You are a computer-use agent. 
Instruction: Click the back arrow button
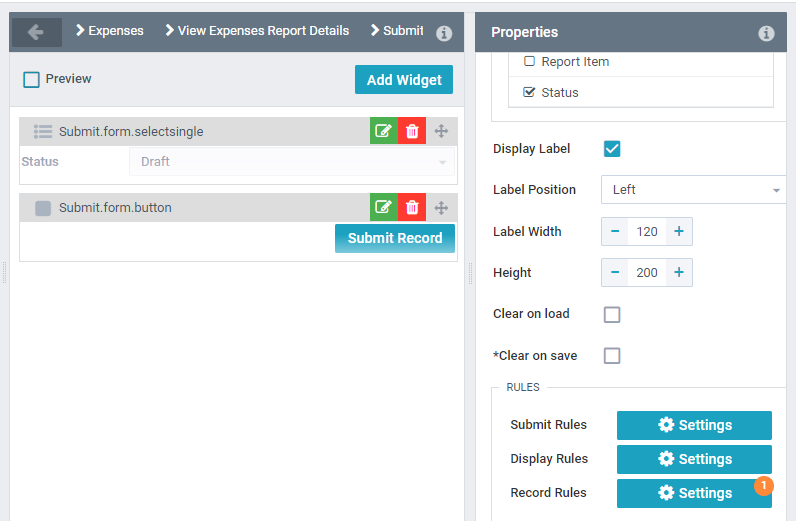pyautogui.click(x=36, y=32)
